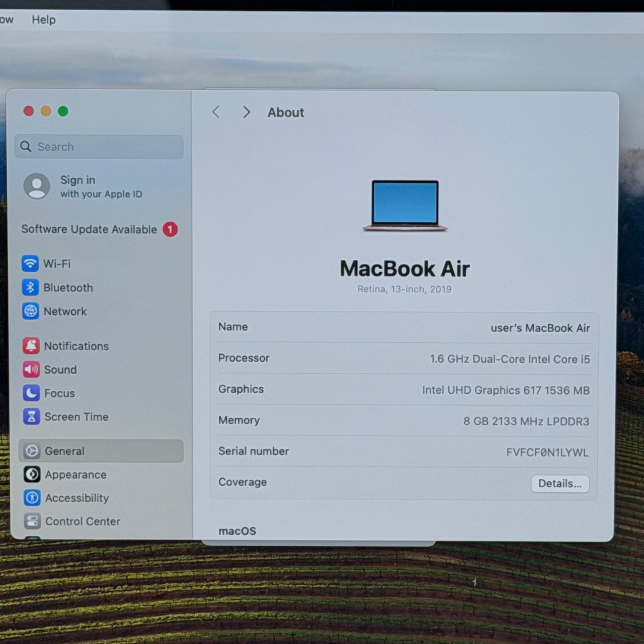This screenshot has width=644, height=644.
Task: Click the Notifications bell icon
Action: click(x=31, y=346)
